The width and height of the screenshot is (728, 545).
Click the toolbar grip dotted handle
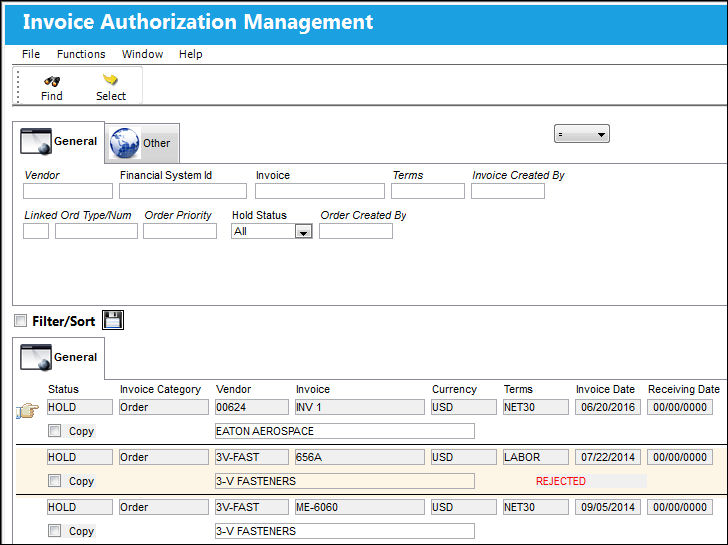18,86
